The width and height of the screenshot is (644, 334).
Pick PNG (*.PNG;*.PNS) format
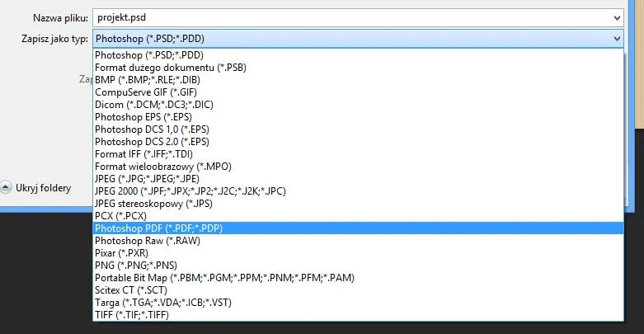[x=358, y=265]
